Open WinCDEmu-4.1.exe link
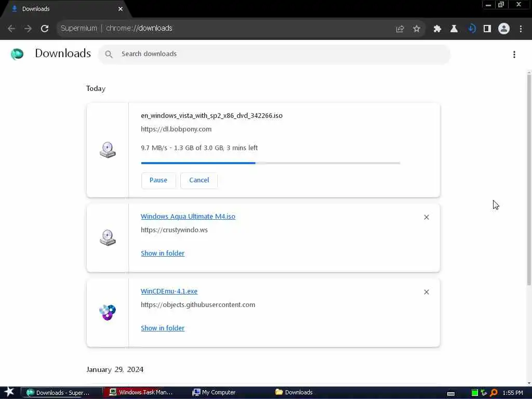The image size is (532, 399). click(169, 291)
